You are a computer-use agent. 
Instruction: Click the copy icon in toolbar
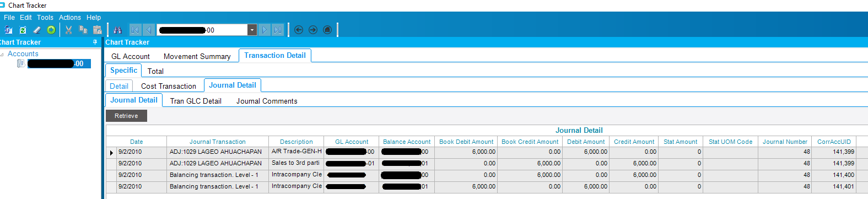(83, 30)
